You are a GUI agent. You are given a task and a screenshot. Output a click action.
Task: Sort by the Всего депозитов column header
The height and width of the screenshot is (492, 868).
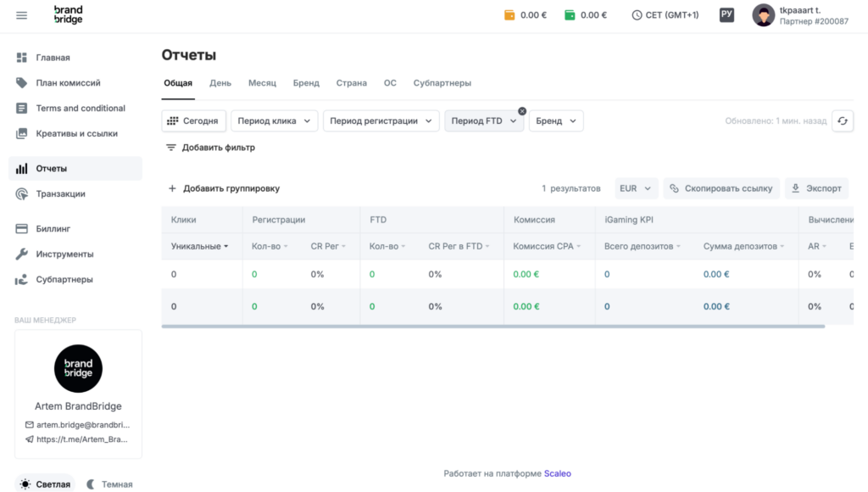click(643, 246)
